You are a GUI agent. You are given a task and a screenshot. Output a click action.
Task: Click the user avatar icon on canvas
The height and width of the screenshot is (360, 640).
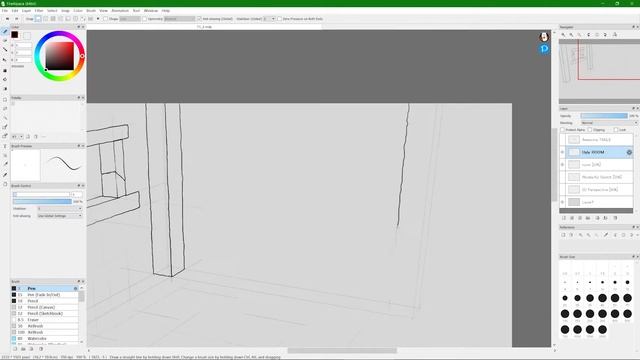(544, 37)
